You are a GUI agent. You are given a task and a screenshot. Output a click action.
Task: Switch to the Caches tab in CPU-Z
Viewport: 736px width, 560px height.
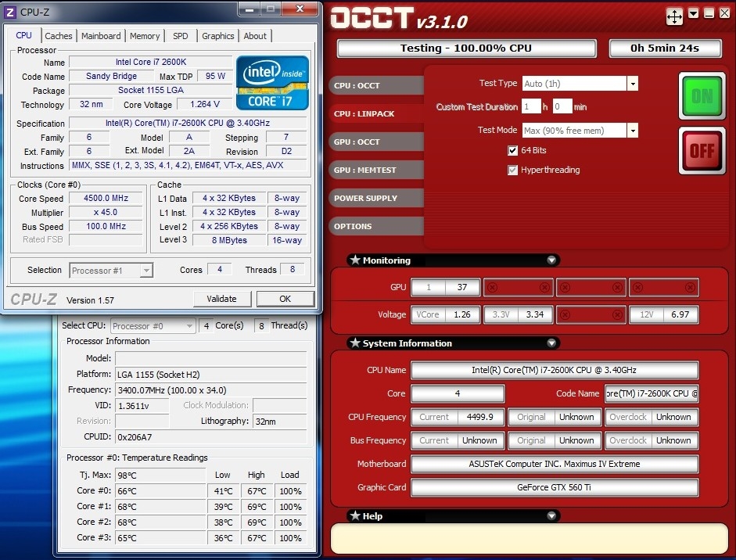(59, 36)
